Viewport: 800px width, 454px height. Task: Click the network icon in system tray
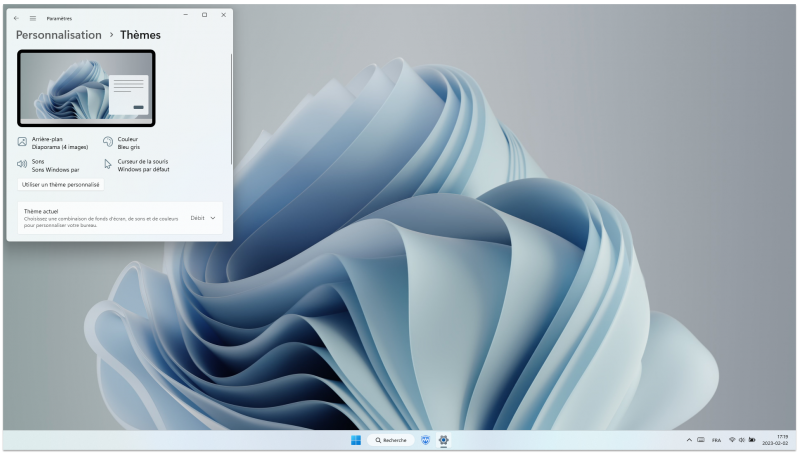731,440
